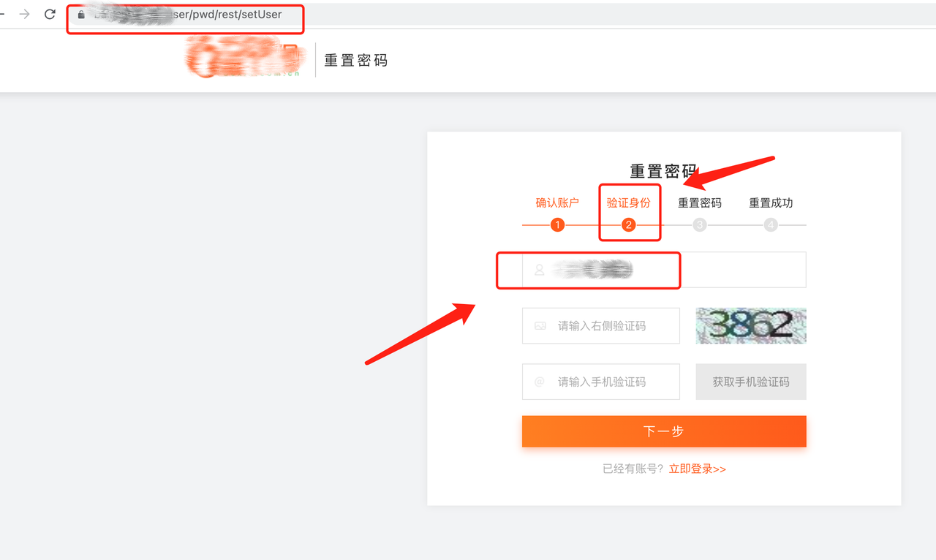The image size is (936, 560).
Task: Click the picture icon in the captcha field
Action: [540, 326]
